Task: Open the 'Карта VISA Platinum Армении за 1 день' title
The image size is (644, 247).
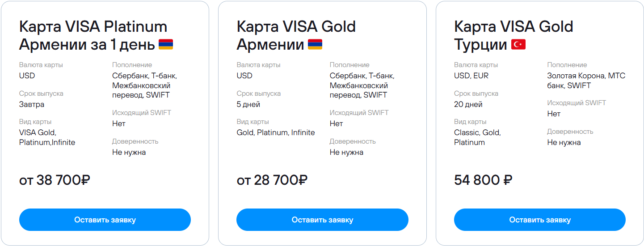Action: coord(93,35)
